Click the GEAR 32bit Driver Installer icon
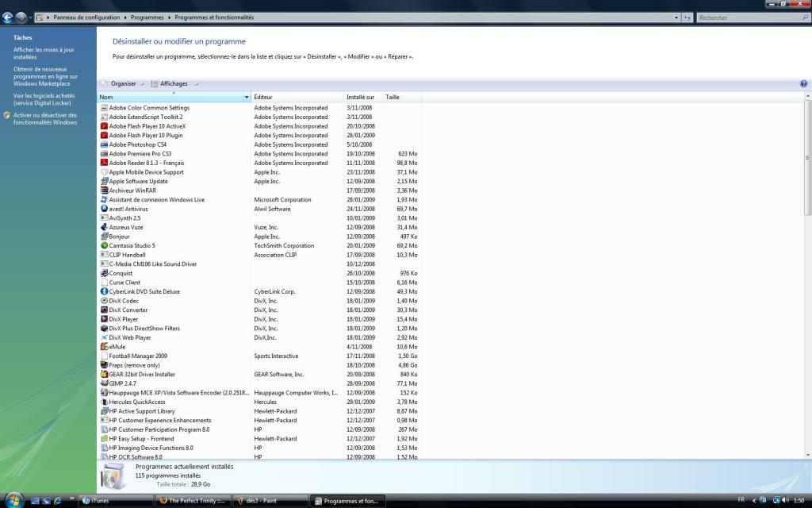This screenshot has width=812, height=508. tap(104, 375)
